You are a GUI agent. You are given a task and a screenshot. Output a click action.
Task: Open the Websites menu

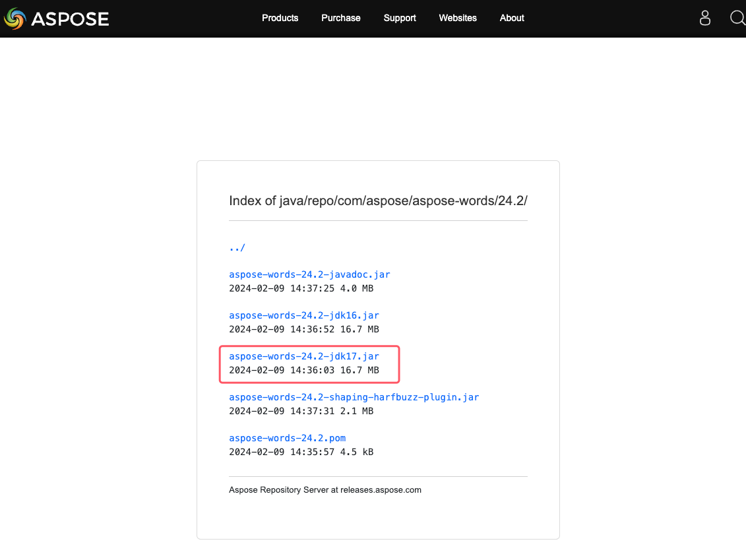(x=458, y=18)
